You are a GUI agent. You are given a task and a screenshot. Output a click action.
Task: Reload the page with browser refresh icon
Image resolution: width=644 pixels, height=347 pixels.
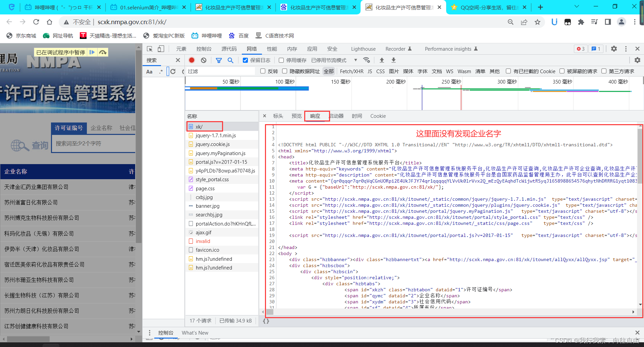36,22
